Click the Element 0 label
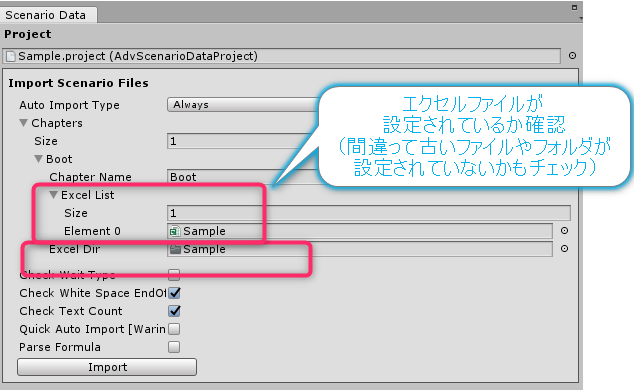The image size is (634, 390). [92, 231]
